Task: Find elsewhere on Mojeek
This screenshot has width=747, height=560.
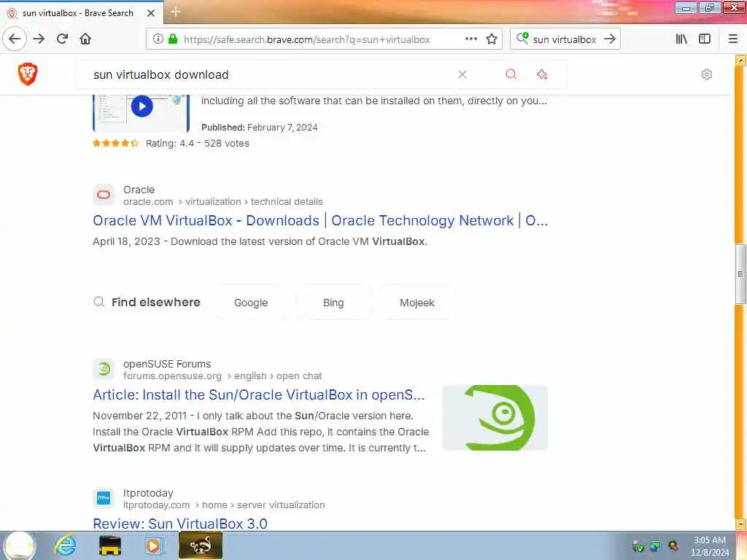Action: 417,303
